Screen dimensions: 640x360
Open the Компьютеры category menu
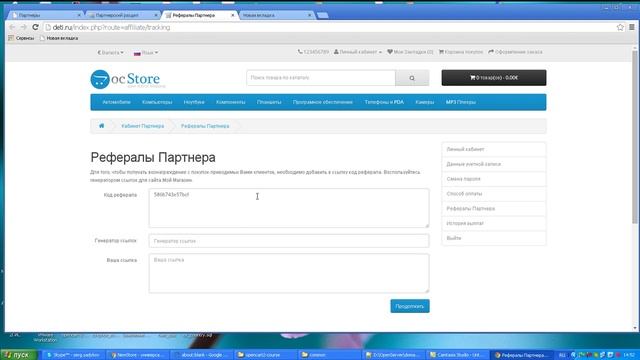point(157,102)
